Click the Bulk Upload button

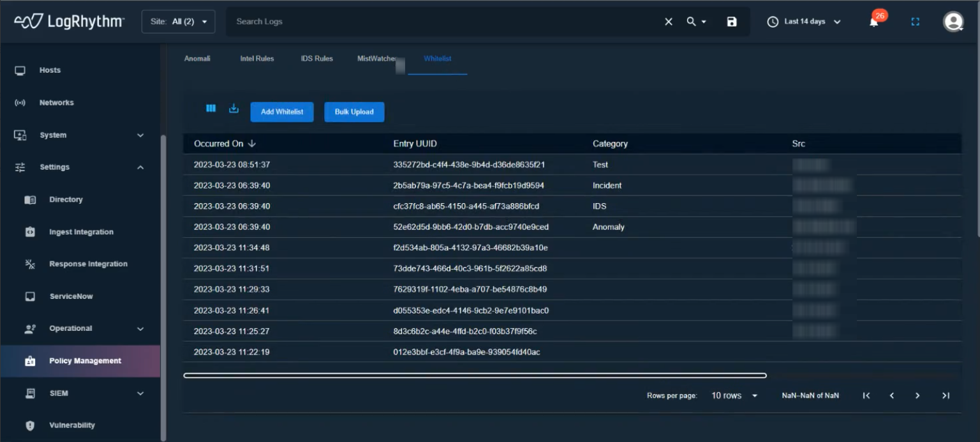354,112
